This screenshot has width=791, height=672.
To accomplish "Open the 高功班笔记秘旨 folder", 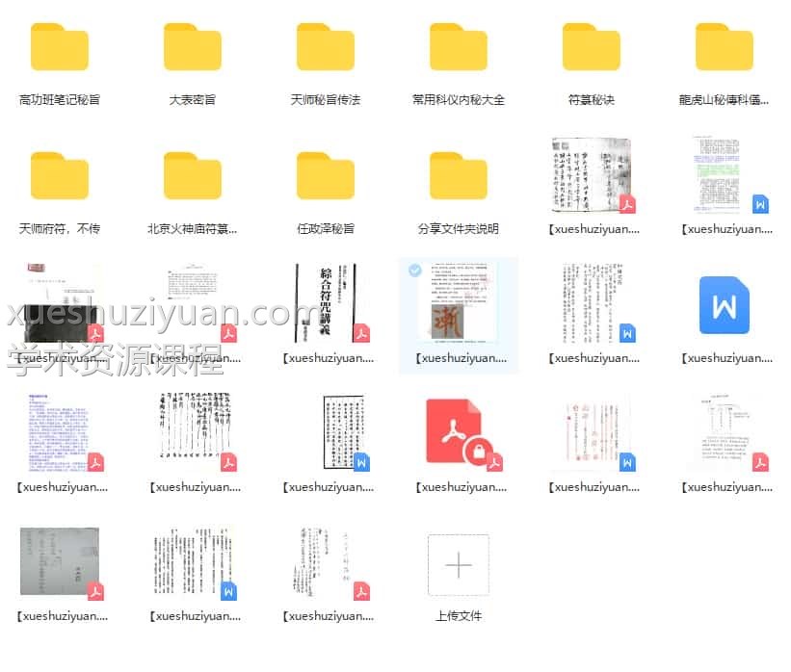I will click(60, 48).
